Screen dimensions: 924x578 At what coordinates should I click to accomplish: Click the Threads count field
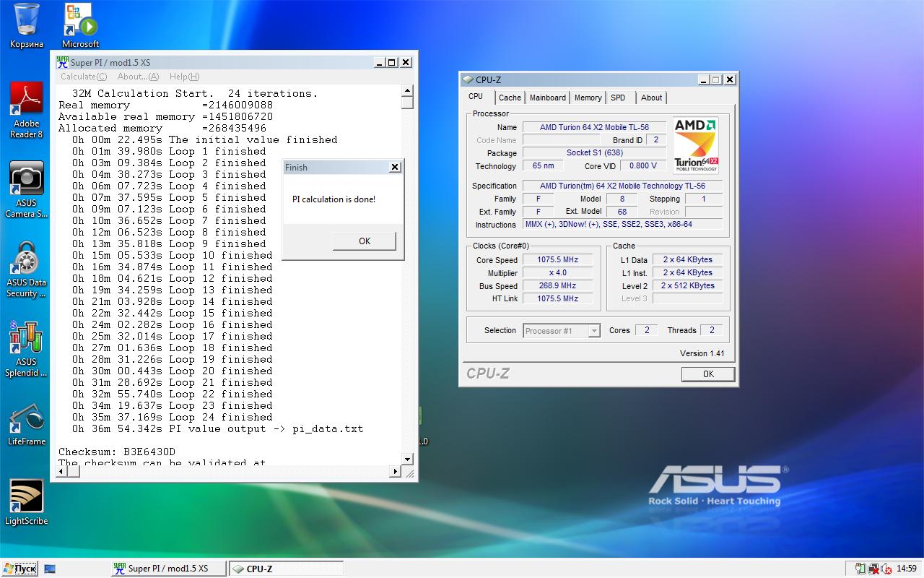point(712,330)
